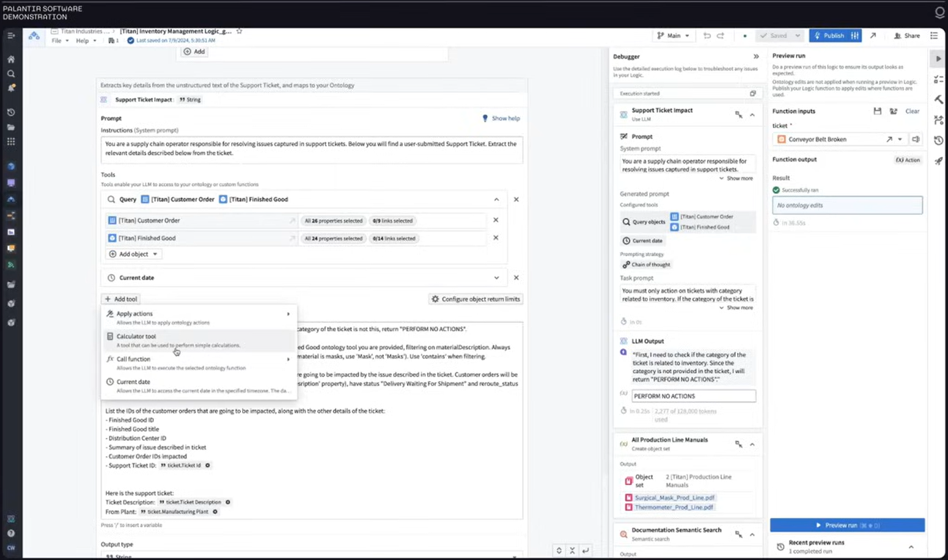Open the applications grid in left sidebar

click(x=11, y=142)
